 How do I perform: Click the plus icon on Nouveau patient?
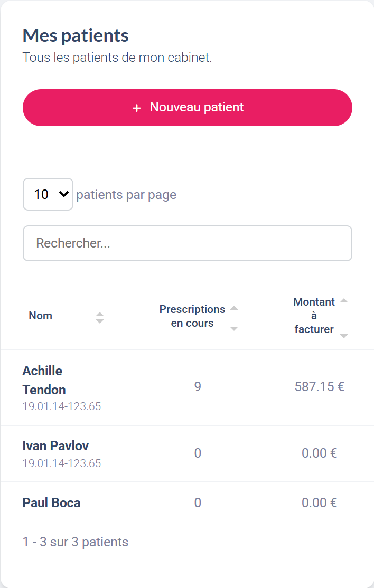[137, 108]
